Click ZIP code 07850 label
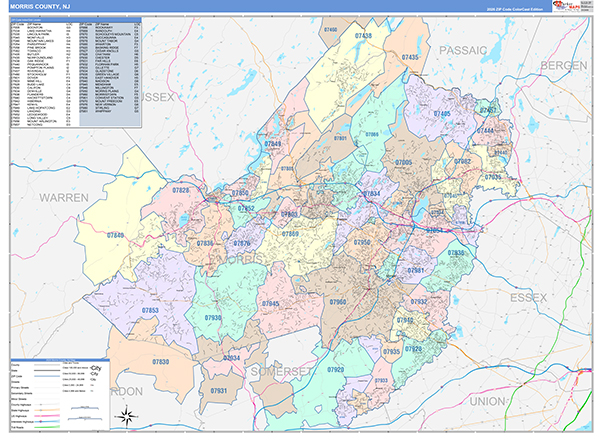 tap(240, 193)
